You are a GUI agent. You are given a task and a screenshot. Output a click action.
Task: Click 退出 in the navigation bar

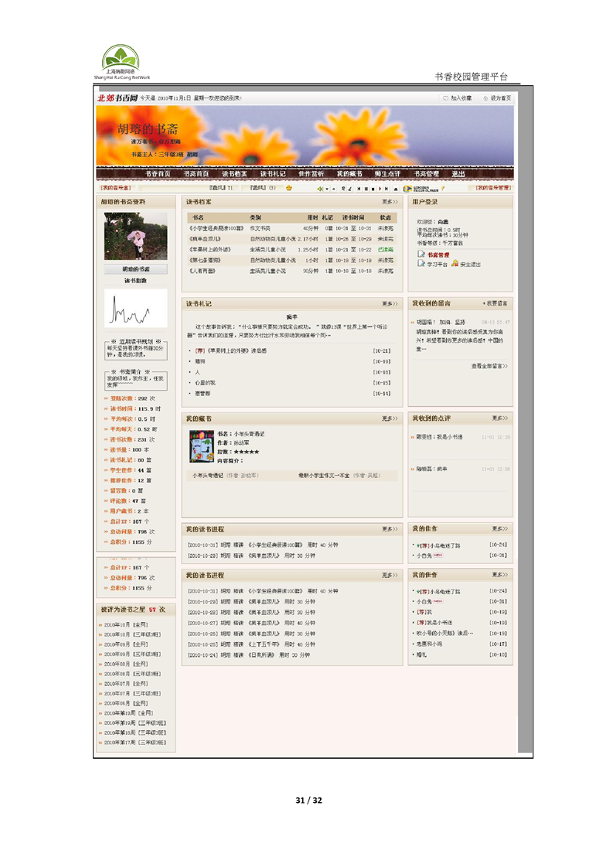pyautogui.click(x=458, y=174)
